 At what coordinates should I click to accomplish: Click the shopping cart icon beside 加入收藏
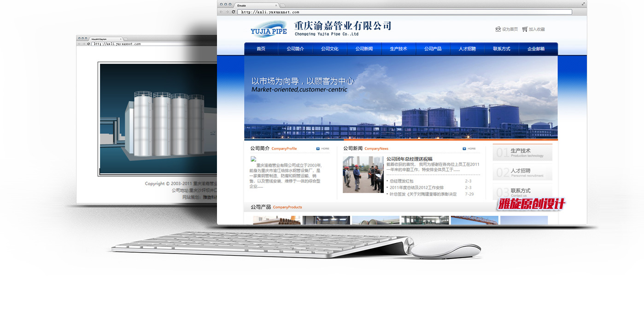click(525, 29)
